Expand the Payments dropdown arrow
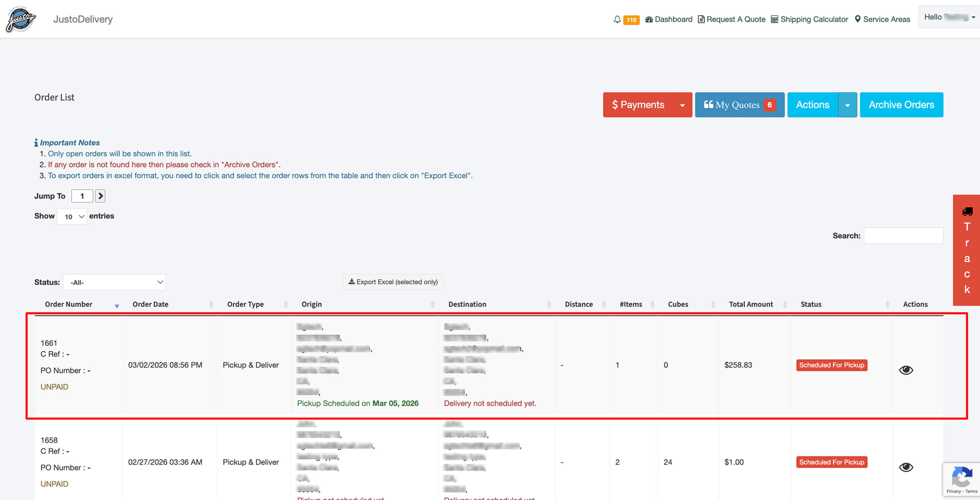This screenshot has height=500, width=980. [682, 105]
